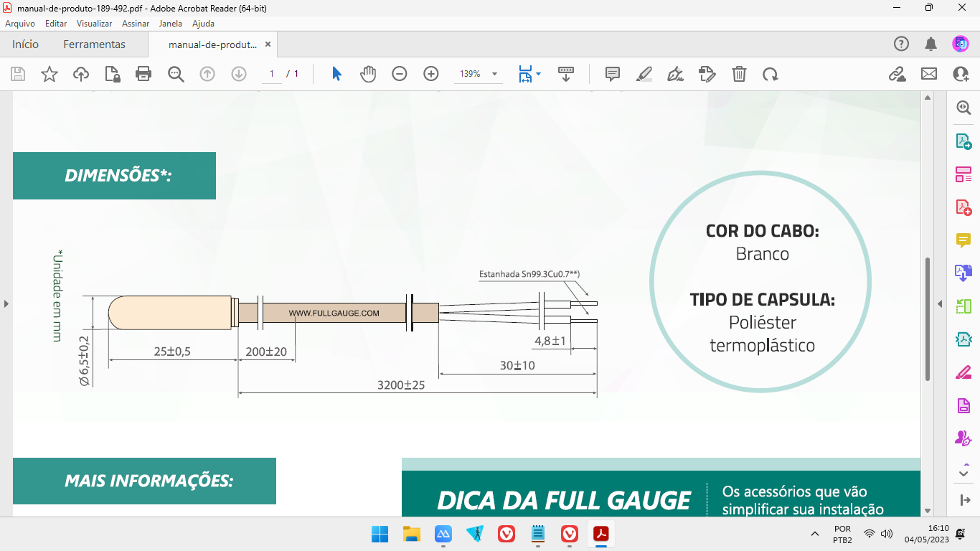Click the scrolling mode keyboard icon

point(566,74)
